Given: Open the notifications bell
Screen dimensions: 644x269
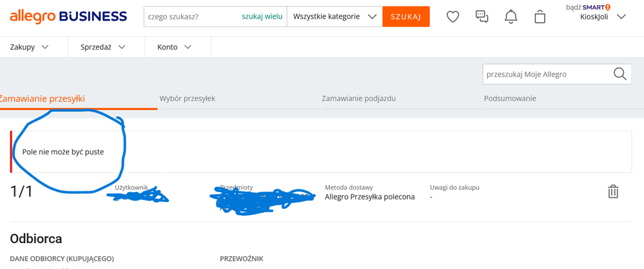Looking at the screenshot, I should click(511, 17).
